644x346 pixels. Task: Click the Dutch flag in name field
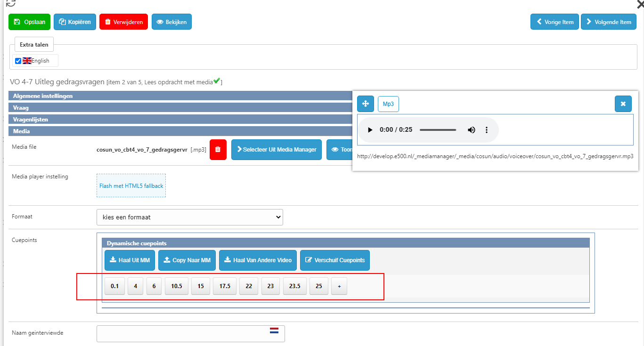pos(274,330)
